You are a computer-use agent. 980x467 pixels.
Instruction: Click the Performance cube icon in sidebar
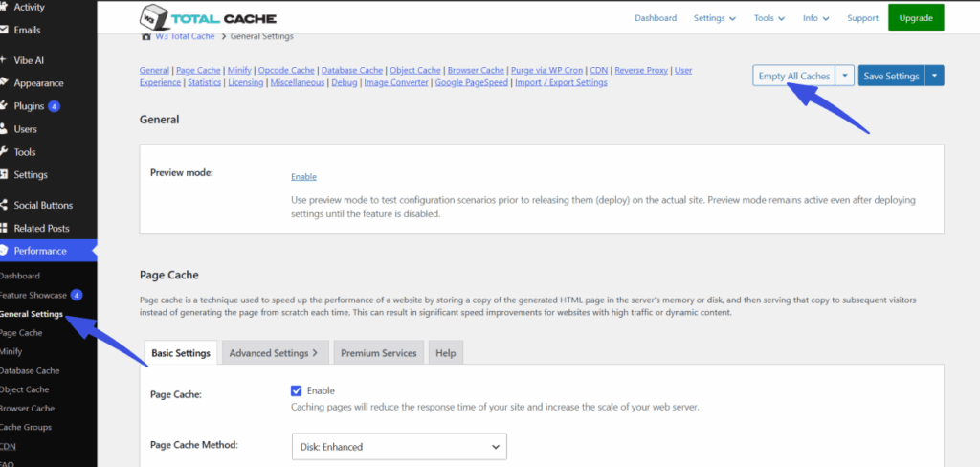[4, 251]
